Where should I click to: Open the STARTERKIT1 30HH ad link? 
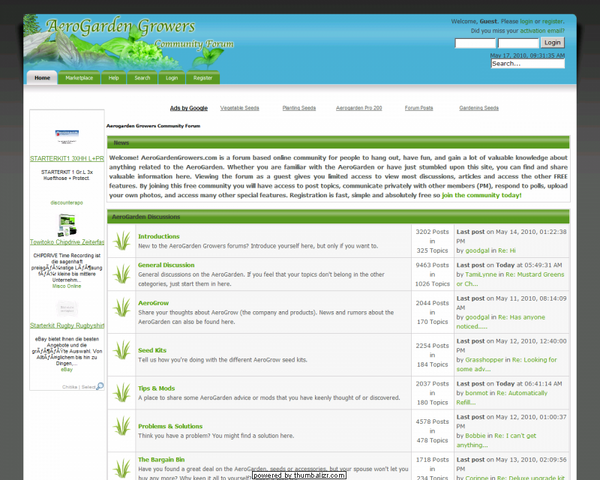67,158
